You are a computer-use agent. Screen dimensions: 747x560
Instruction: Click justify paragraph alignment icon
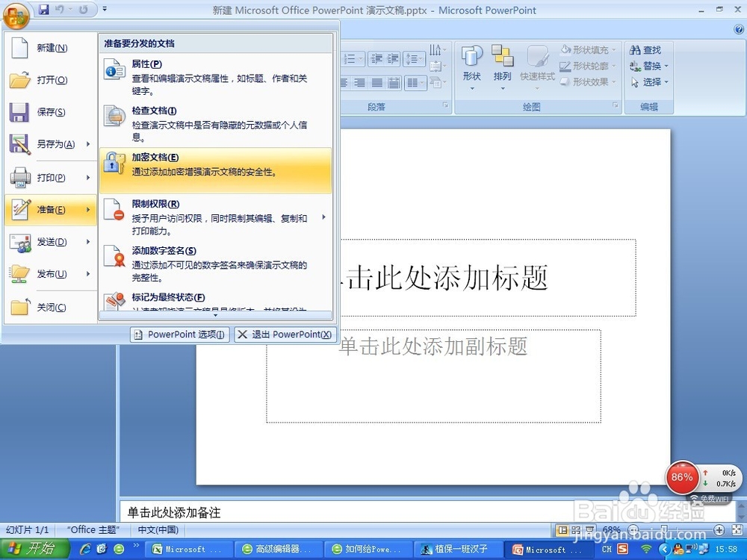click(376, 84)
